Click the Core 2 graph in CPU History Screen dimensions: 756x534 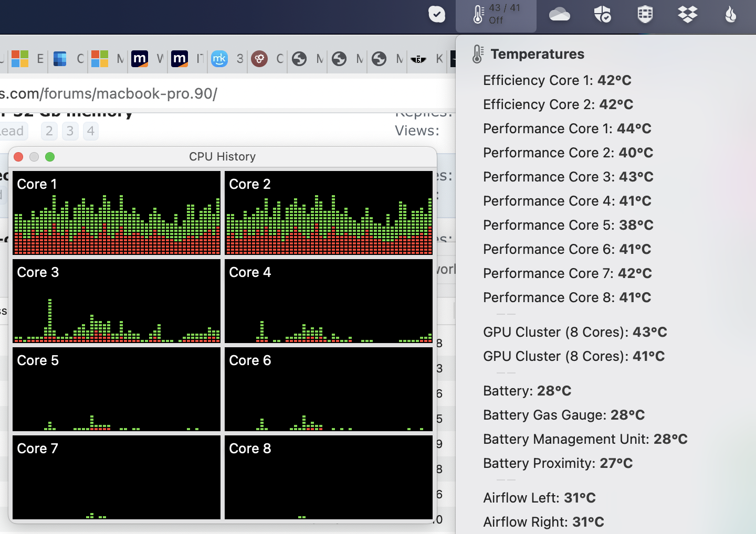pos(329,213)
